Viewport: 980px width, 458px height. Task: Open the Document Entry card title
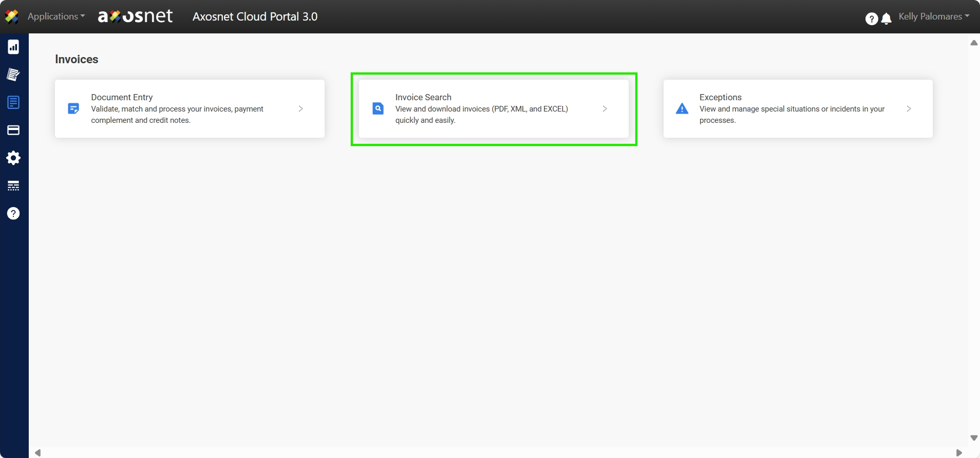coord(122,97)
